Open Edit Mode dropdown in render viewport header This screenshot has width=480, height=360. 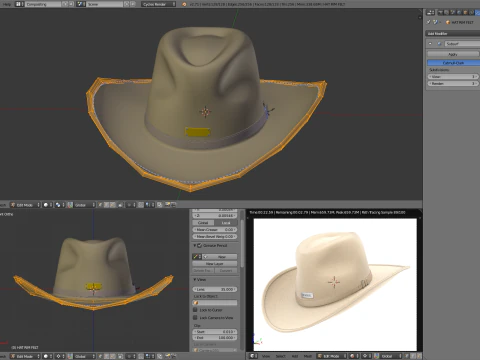click(332, 356)
